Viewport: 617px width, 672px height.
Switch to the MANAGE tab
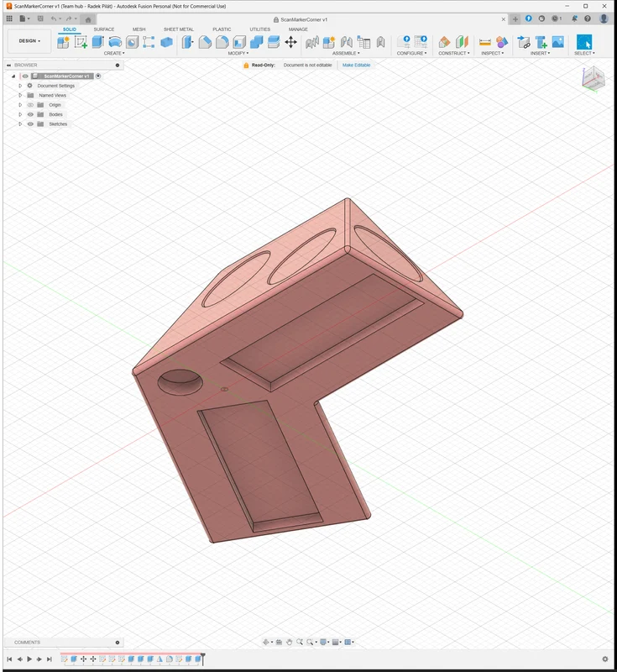[298, 29]
